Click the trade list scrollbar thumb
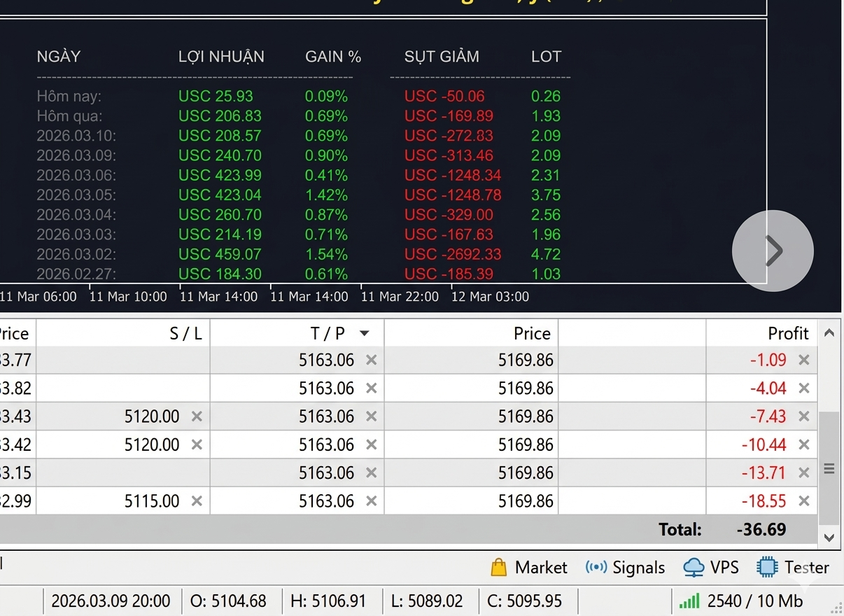Viewport: 844px width, 616px height. click(829, 468)
